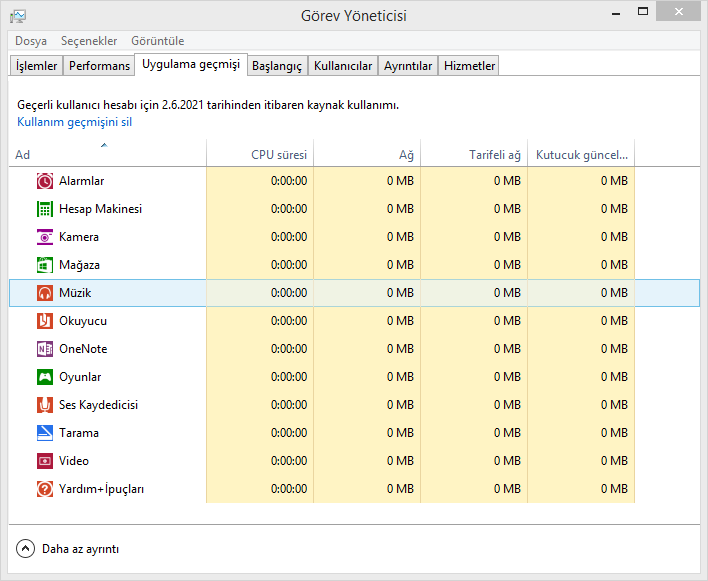Click Oyunlar Tarifeli ağ value
Viewport: 708px width, 581px height.
point(508,377)
